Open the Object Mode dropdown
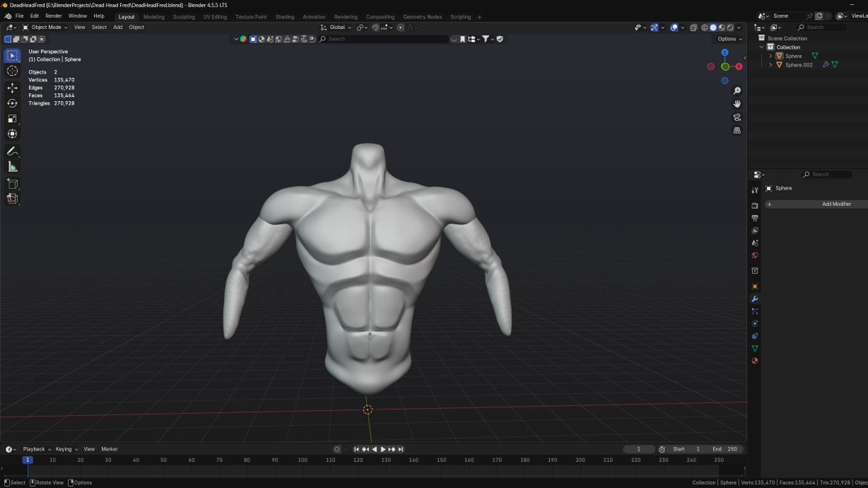The height and width of the screenshot is (488, 868). 45,27
